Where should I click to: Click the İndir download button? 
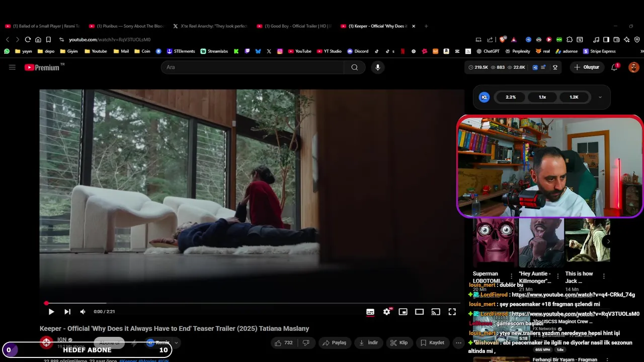pyautogui.click(x=369, y=343)
